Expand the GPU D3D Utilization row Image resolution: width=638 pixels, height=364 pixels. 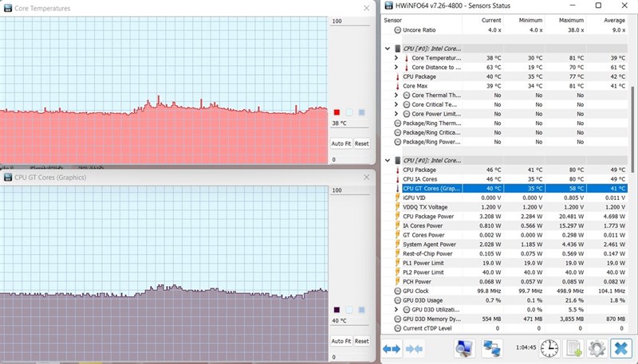click(396, 310)
